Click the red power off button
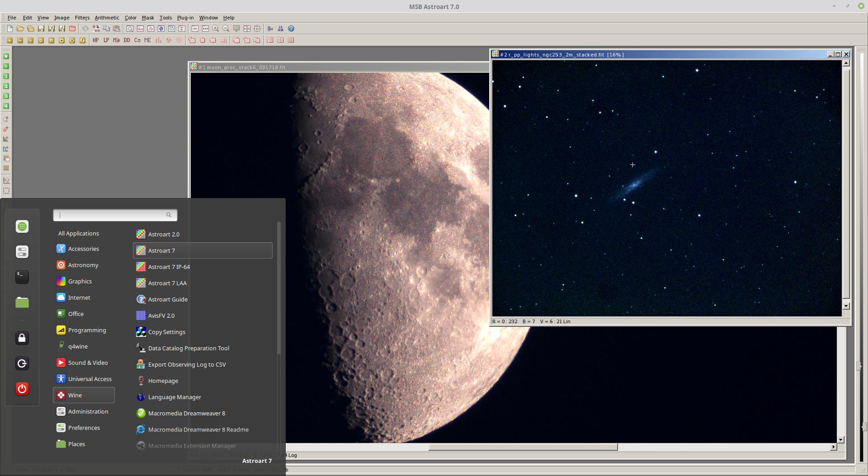The height and width of the screenshot is (476, 868). (22, 389)
